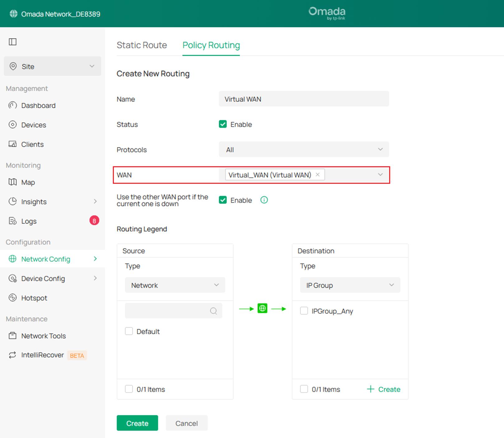This screenshot has width=504, height=438.
Task: Disable the routing Status checkbox
Action: click(x=223, y=124)
